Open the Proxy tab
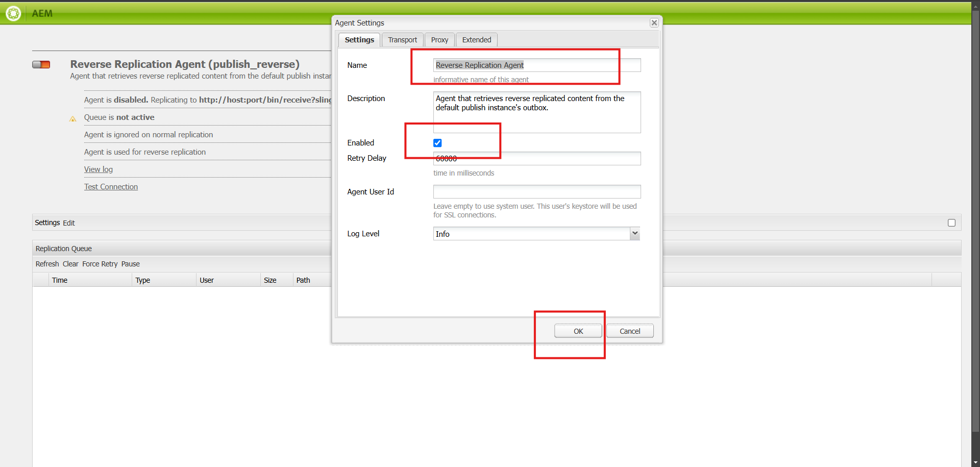The image size is (980, 467). click(x=439, y=40)
